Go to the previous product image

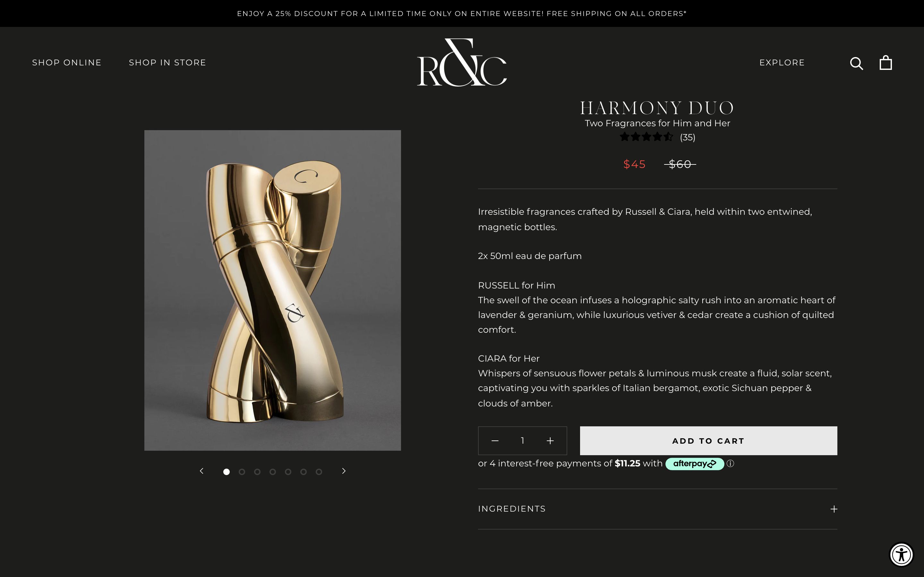[202, 471]
